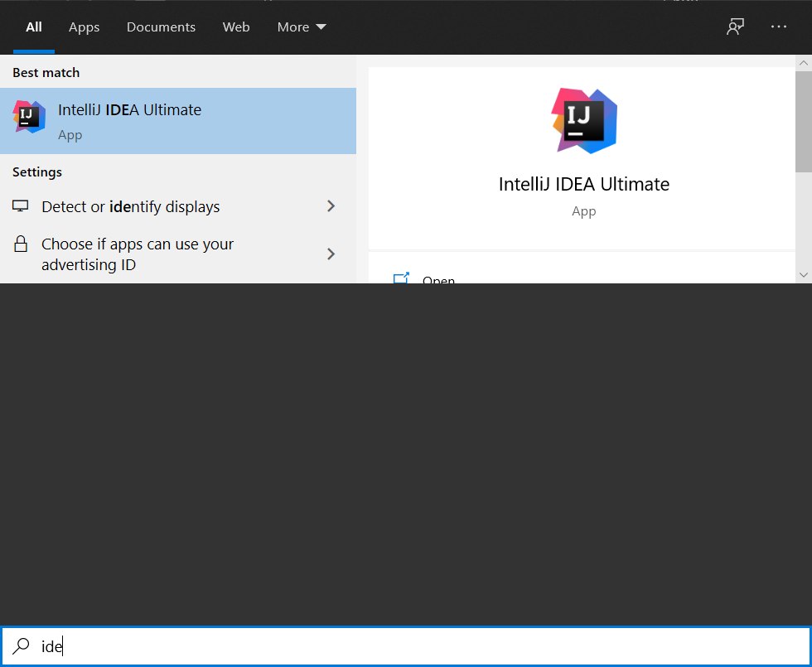
Task: Click the preview pane scroll up arrow
Action: click(804, 63)
